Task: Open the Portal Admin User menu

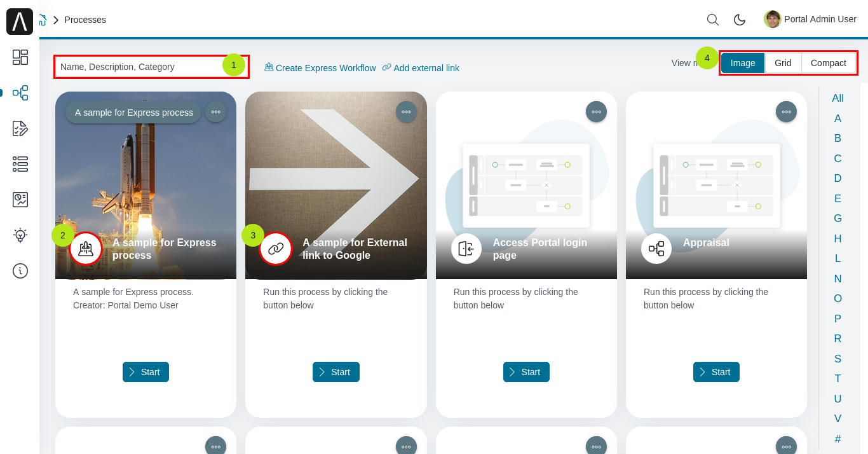Action: click(810, 19)
